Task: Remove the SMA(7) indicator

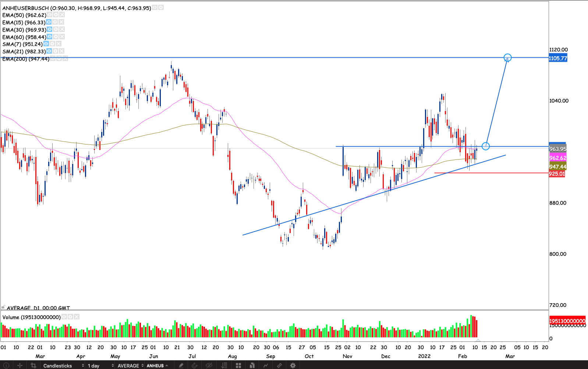Action: click(59, 44)
